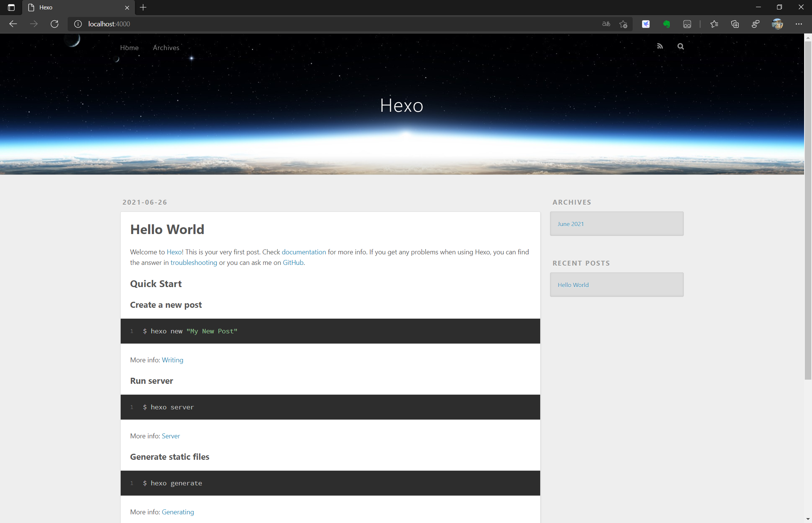The image size is (812, 523).
Task: Click the Hello World post title
Action: coord(167,230)
